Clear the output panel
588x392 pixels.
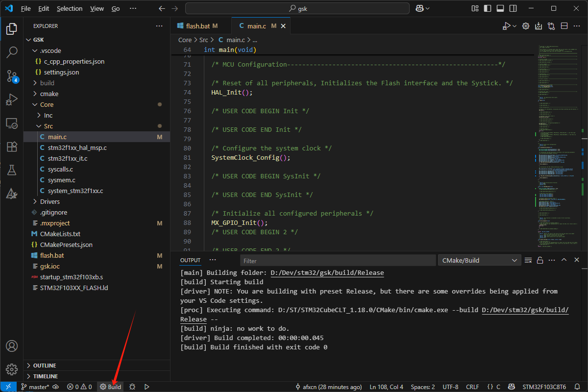tap(528, 260)
